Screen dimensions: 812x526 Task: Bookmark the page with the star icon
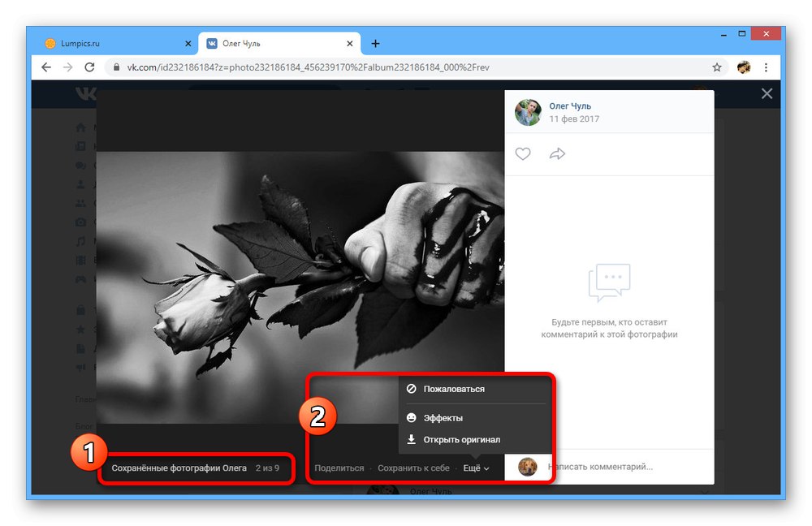point(717,67)
